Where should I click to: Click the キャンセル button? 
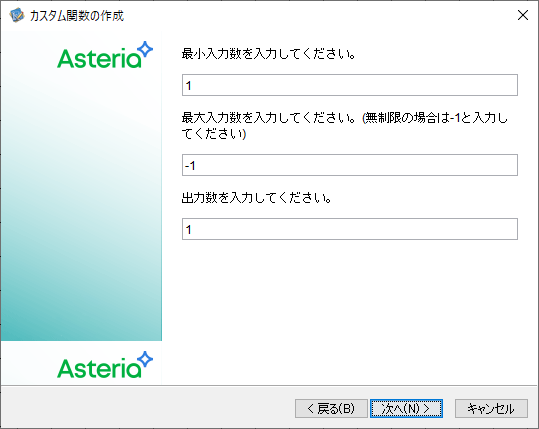point(491,408)
